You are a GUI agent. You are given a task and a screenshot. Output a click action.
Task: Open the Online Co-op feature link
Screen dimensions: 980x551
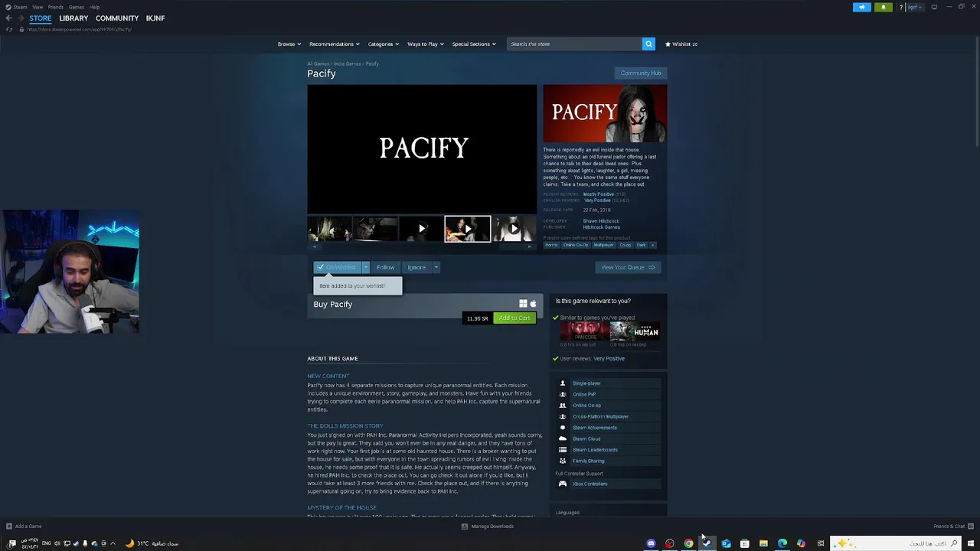[x=587, y=406]
